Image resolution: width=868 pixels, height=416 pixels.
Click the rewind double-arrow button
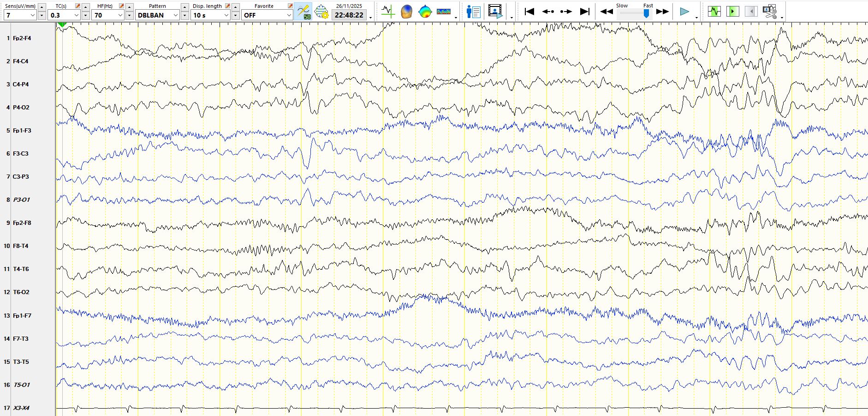coord(606,11)
